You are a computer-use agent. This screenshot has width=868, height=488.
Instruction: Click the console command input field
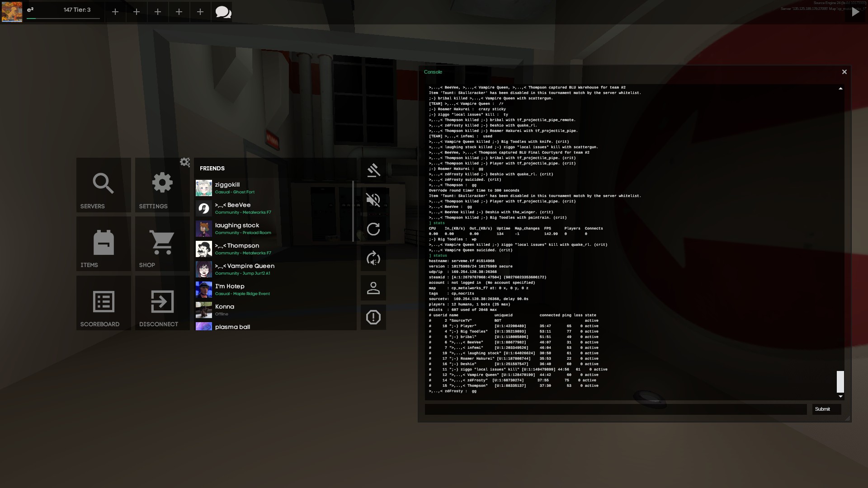coord(615,409)
